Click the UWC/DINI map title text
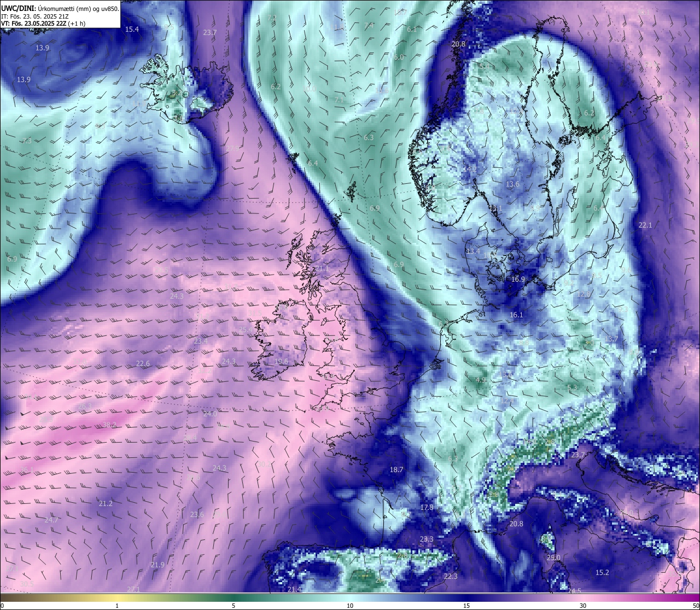700x610 pixels. click(60, 9)
